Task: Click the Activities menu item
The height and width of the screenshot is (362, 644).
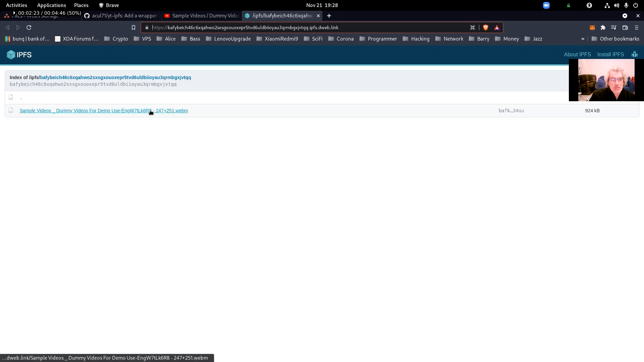Action: coord(16,5)
